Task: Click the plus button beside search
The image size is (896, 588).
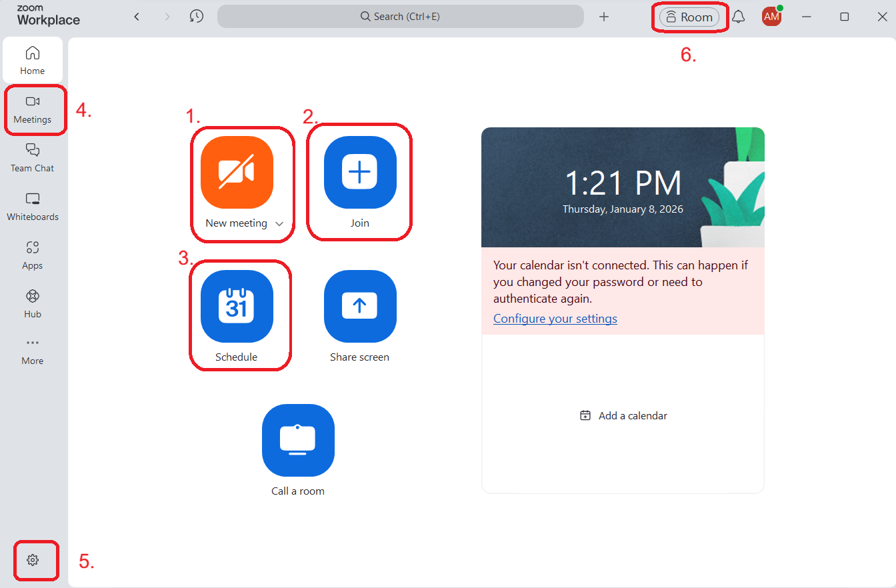Action: [604, 17]
